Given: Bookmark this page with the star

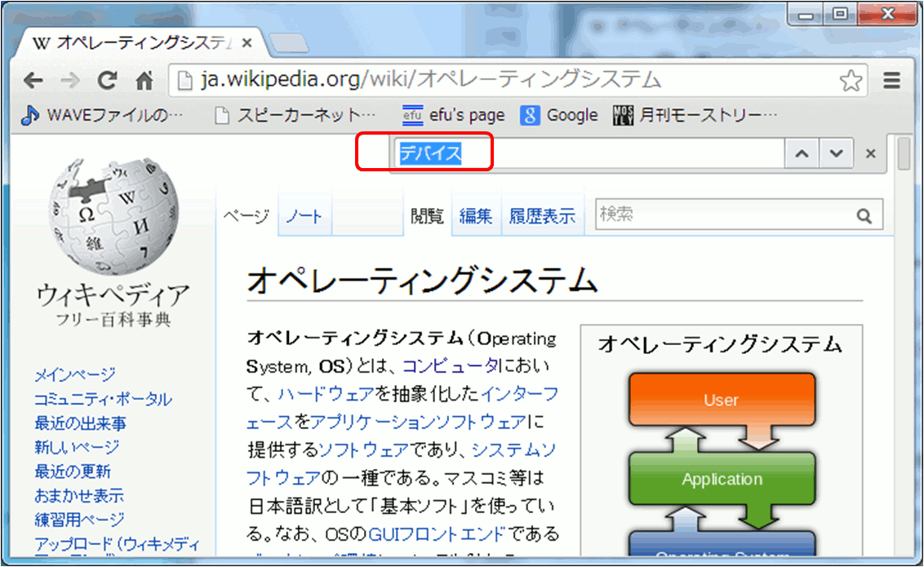Looking at the screenshot, I should pyautogui.click(x=851, y=80).
